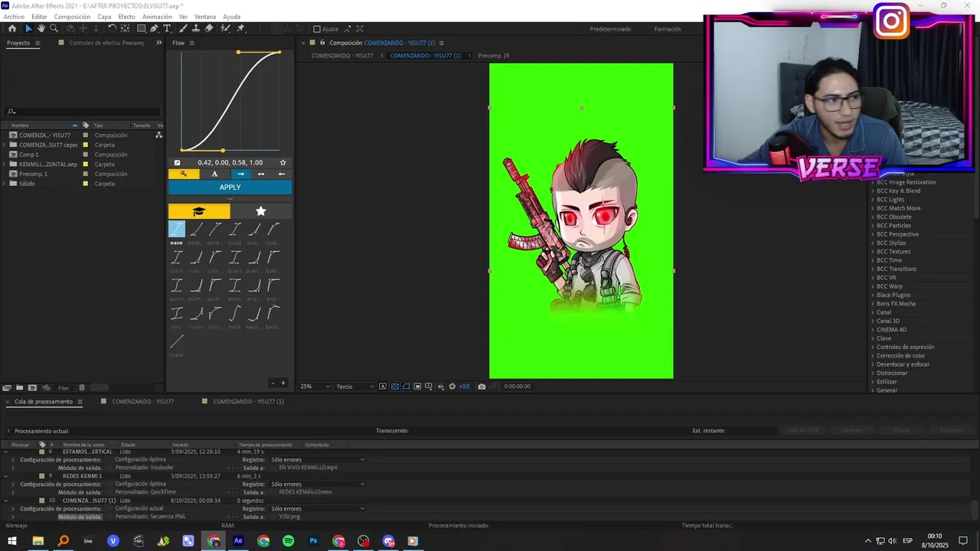Take a snapshot with the camera icon
This screenshot has width=980, height=551.
coord(482,386)
